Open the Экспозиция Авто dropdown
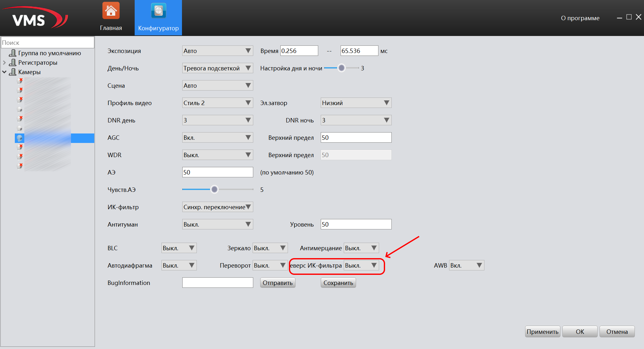The height and width of the screenshot is (349, 644). coord(217,51)
